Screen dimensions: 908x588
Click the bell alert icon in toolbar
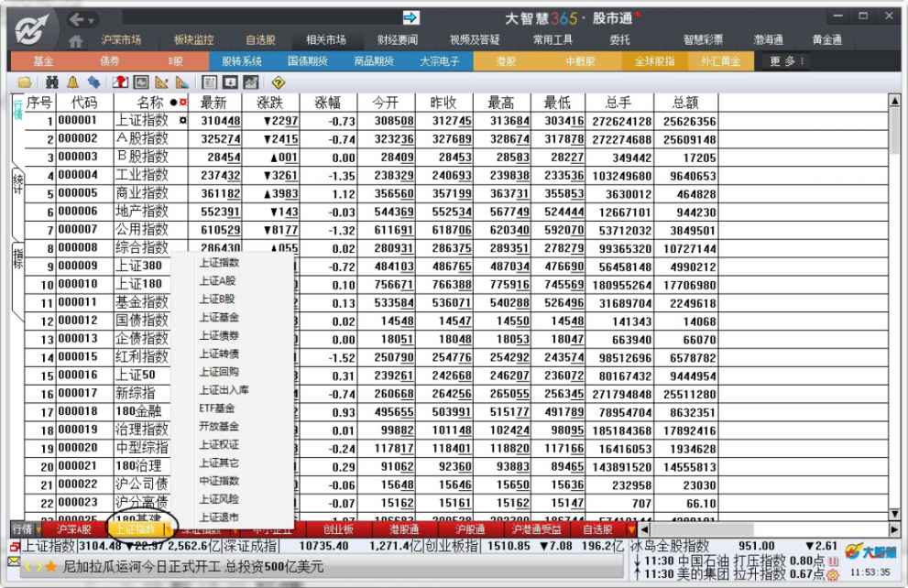click(73, 82)
